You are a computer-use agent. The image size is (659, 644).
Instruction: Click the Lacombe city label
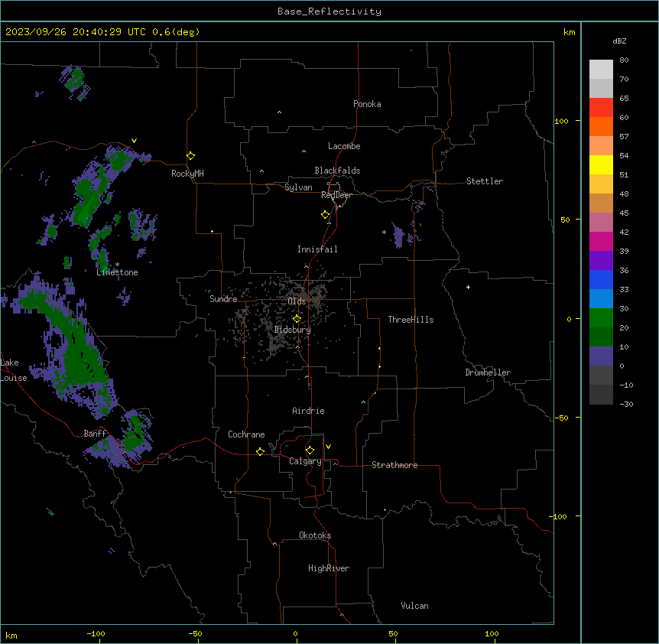tap(344, 146)
